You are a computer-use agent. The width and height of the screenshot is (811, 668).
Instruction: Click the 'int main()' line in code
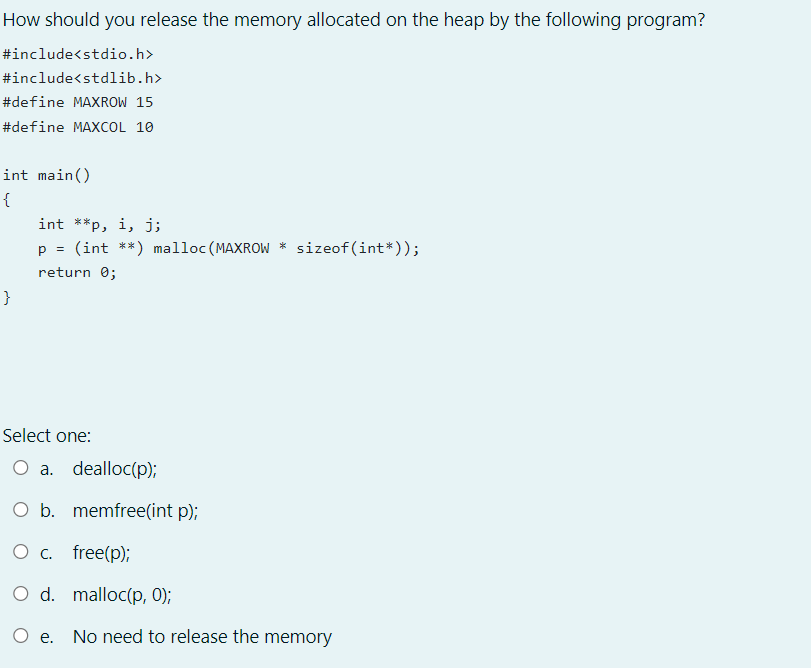46,174
